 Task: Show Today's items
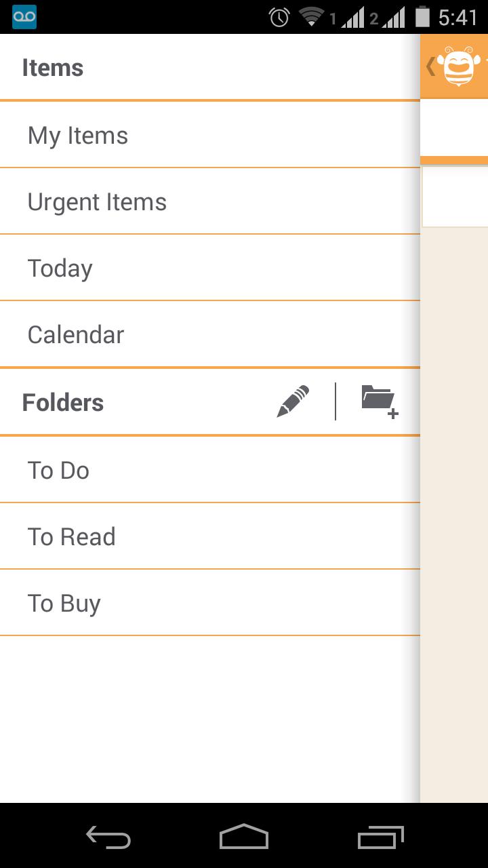60,269
